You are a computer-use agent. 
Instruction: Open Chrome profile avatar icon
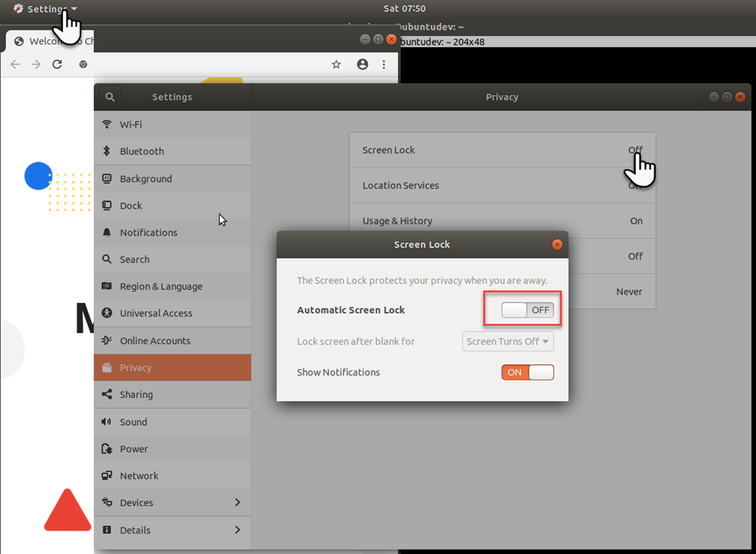[362, 64]
